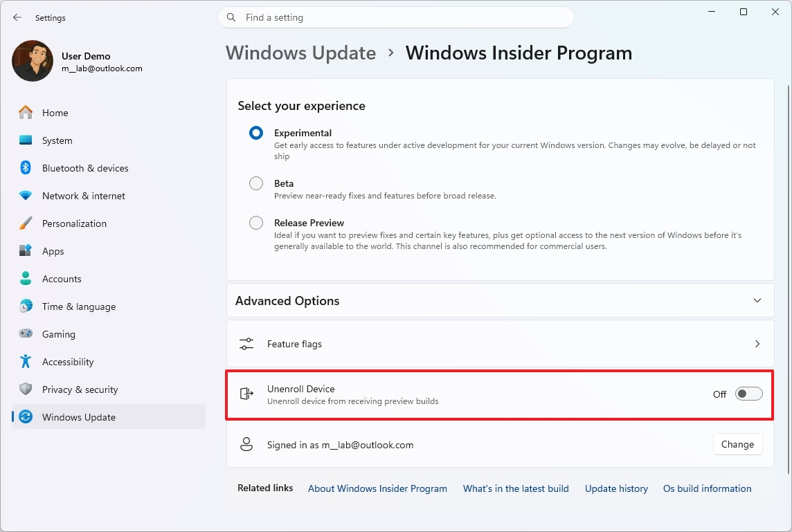792x532 pixels.
Task: Click 'Signed in as m__lab@outlook.com' text
Action: pos(341,446)
